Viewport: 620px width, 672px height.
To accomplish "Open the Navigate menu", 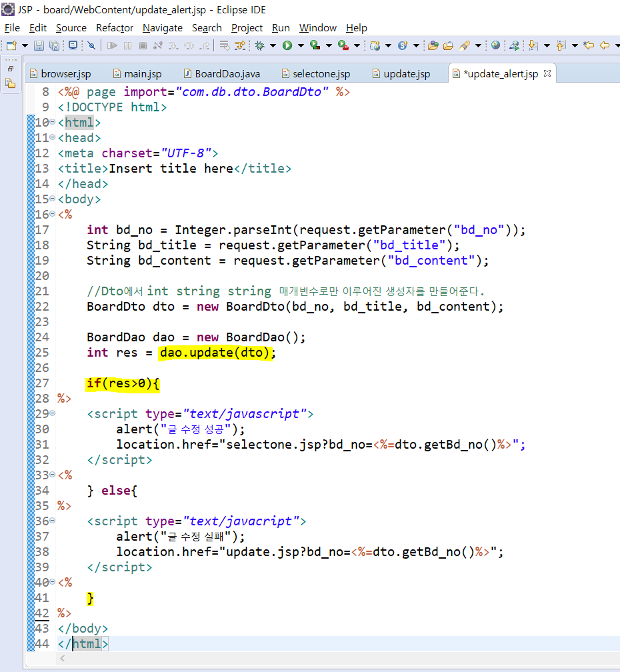I will click(x=163, y=28).
